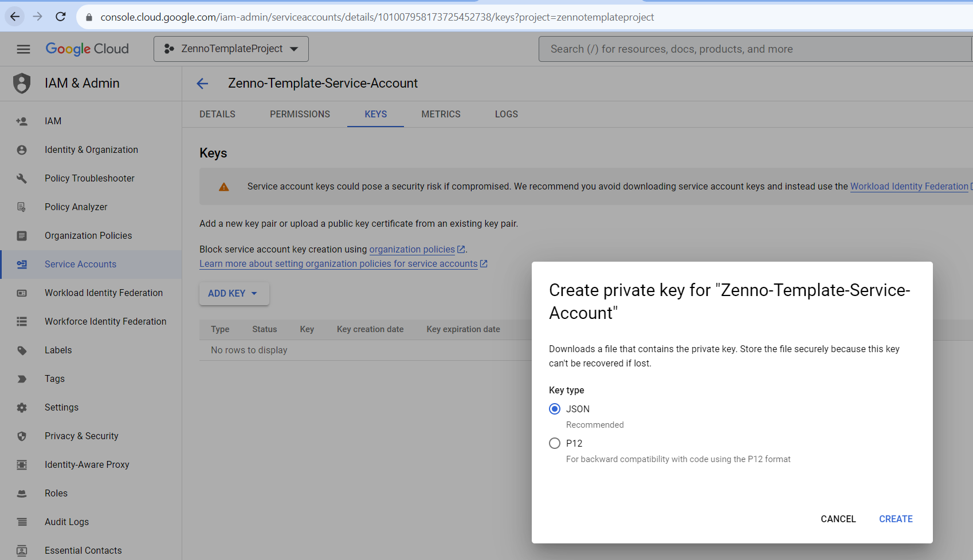Viewport: 973px width, 560px height.
Task: Click the Privacy & Security shield icon
Action: [x=22, y=436]
